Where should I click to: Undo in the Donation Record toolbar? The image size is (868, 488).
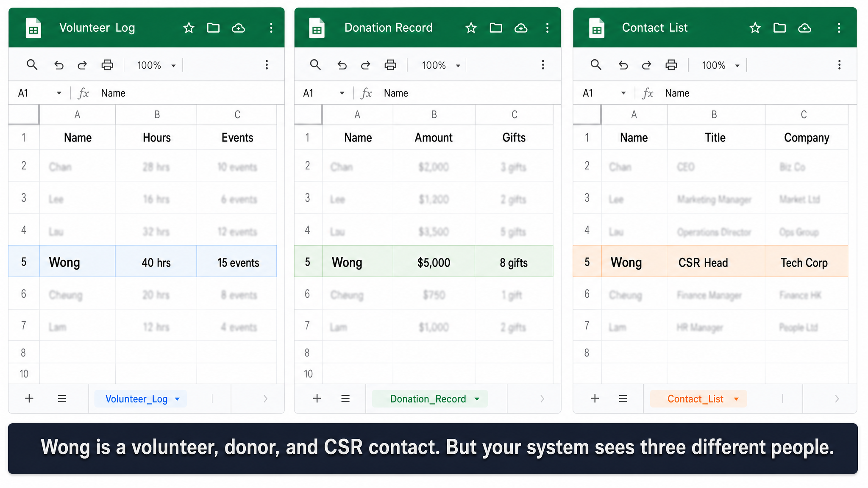[342, 65]
